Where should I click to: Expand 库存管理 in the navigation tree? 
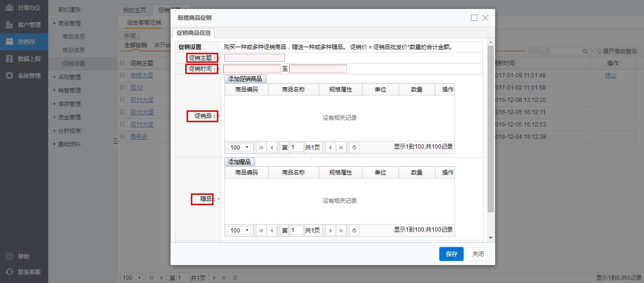pos(69,104)
